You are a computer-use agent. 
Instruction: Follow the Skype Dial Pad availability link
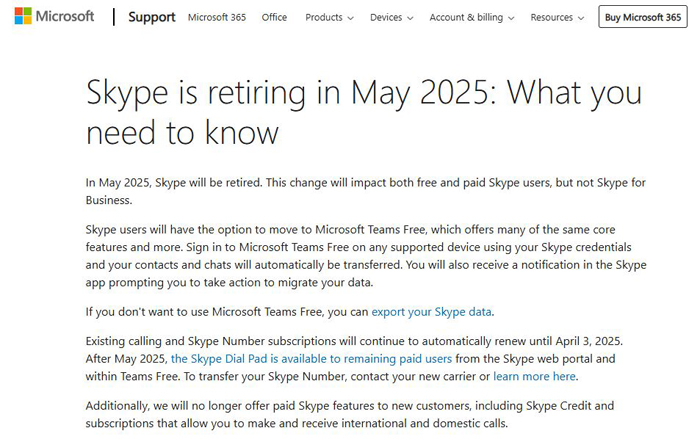[312, 359]
